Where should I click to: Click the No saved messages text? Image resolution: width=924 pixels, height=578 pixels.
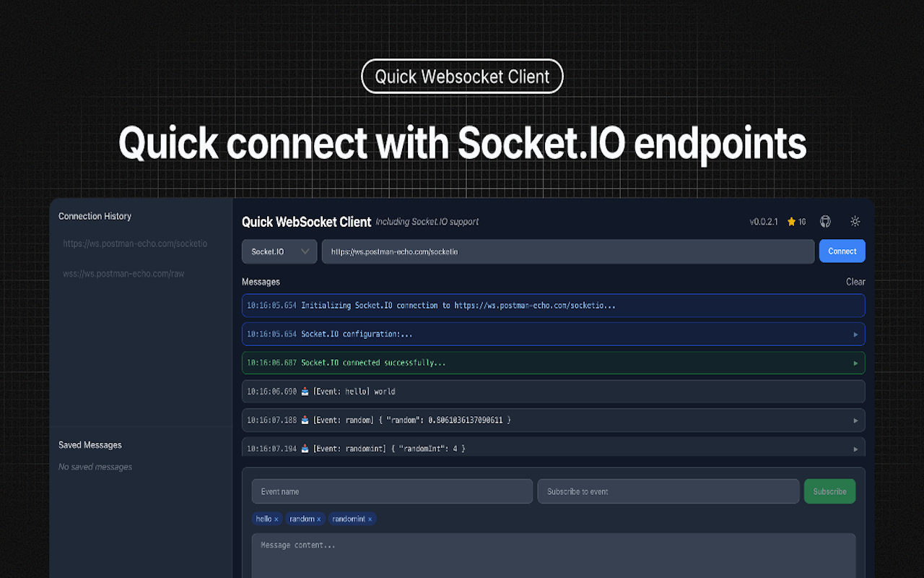95,467
